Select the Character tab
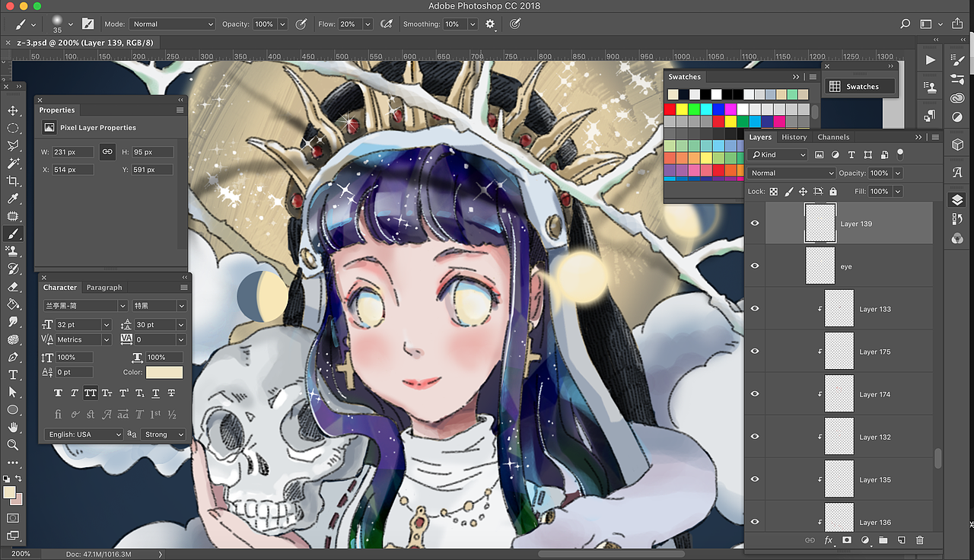This screenshot has width=974, height=560. pos(60,288)
